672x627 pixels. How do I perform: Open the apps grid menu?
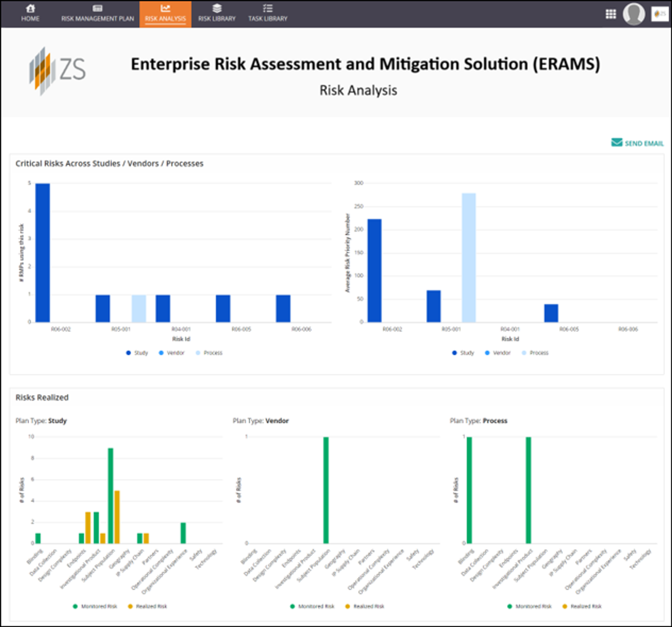pyautogui.click(x=610, y=14)
